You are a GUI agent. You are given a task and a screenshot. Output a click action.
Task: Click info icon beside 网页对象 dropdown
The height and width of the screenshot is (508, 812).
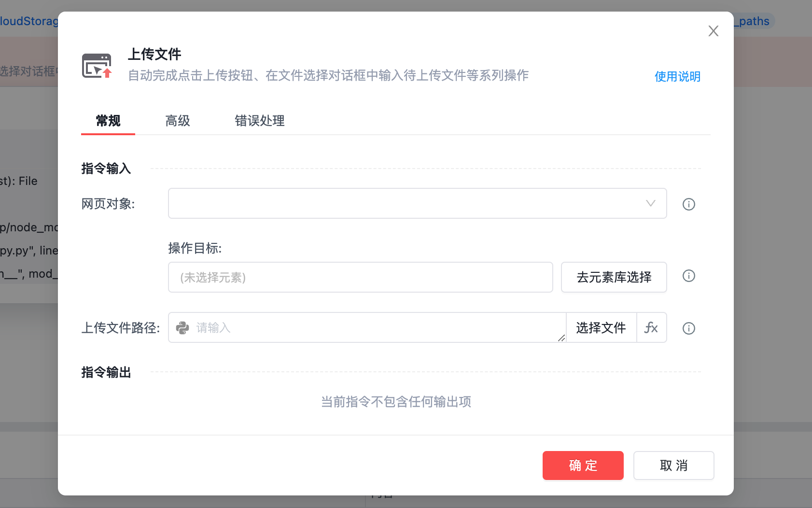pyautogui.click(x=688, y=204)
